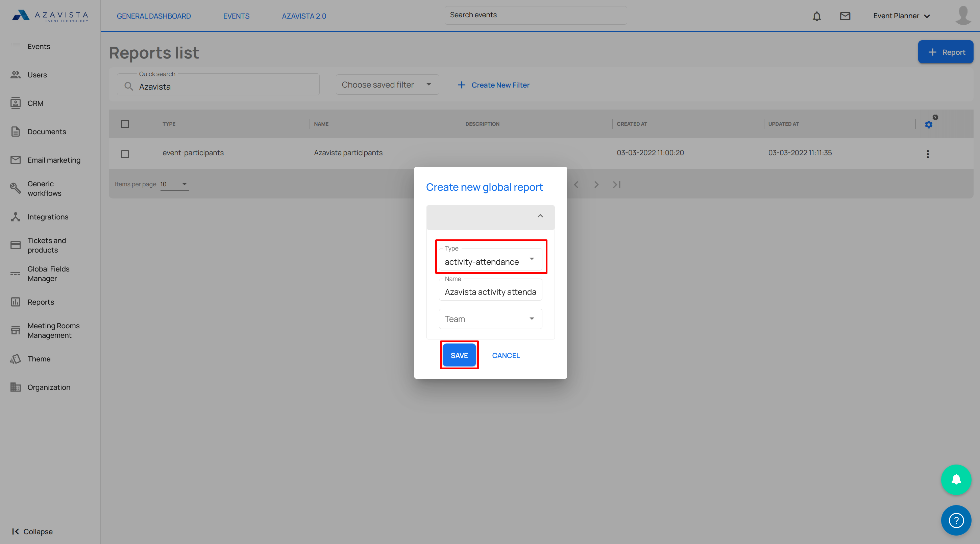Click the Reports chart icon
980x544 pixels.
pyautogui.click(x=15, y=302)
